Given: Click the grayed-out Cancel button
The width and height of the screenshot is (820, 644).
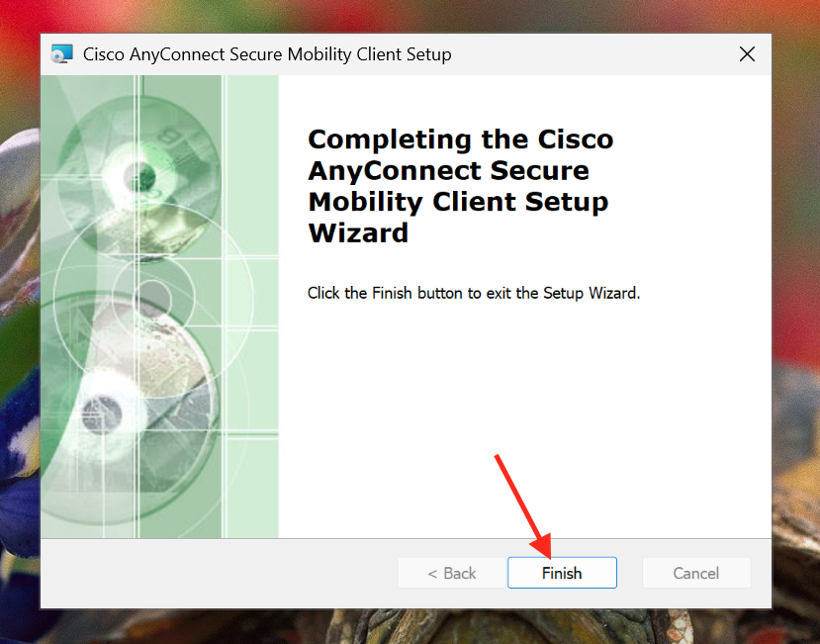Looking at the screenshot, I should (x=696, y=573).
